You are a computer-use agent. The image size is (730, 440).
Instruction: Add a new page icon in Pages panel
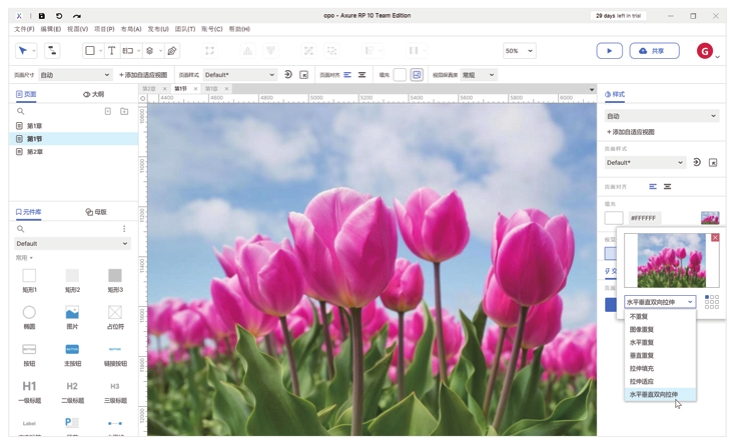(x=108, y=111)
